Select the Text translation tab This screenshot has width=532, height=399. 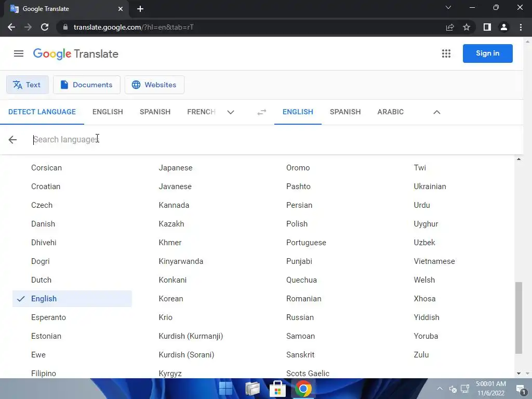[28, 85]
